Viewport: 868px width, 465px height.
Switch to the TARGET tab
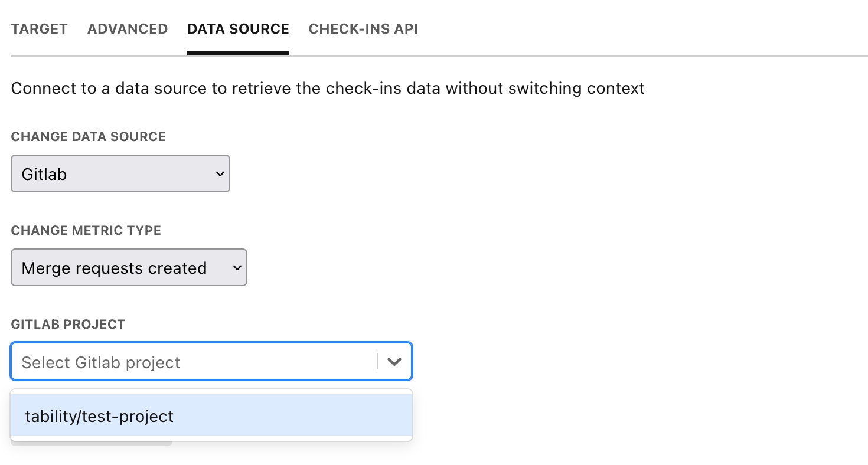pos(39,29)
